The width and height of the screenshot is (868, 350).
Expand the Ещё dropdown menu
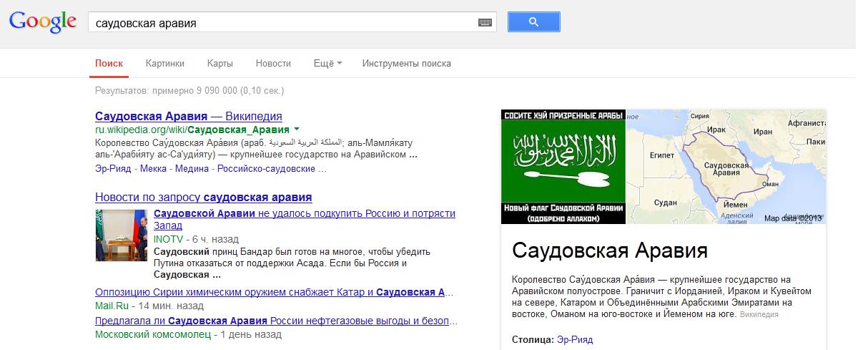coord(327,63)
